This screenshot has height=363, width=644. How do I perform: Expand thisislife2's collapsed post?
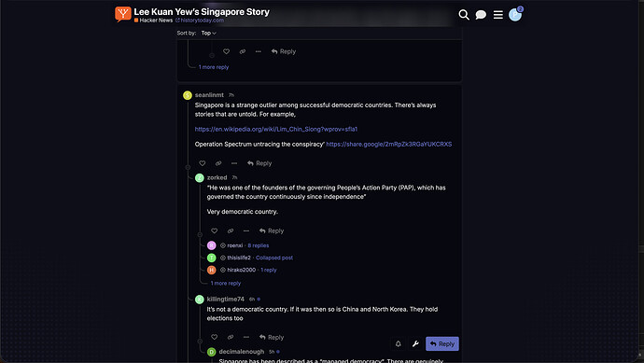coord(274,258)
